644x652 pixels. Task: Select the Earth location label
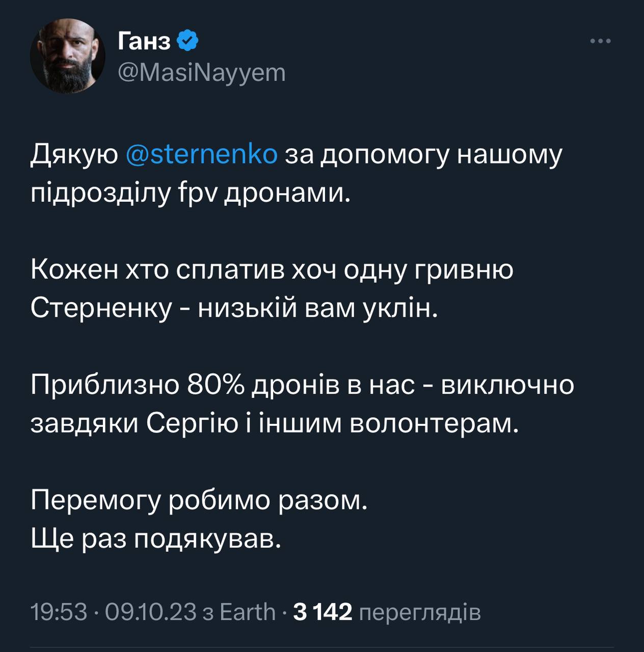coord(247,612)
